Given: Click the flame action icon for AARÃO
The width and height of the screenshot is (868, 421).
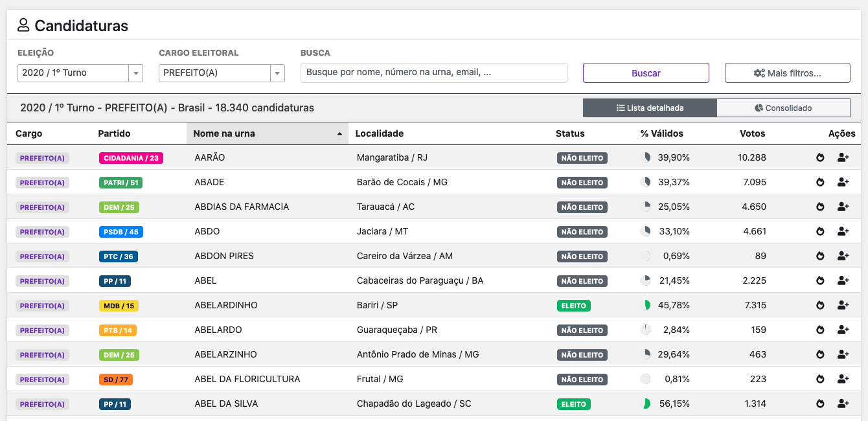Looking at the screenshot, I should 821,157.
